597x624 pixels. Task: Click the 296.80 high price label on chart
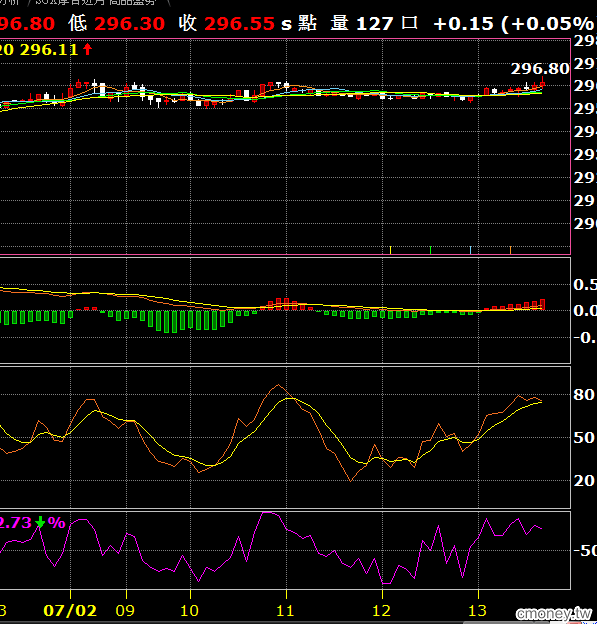click(x=540, y=69)
